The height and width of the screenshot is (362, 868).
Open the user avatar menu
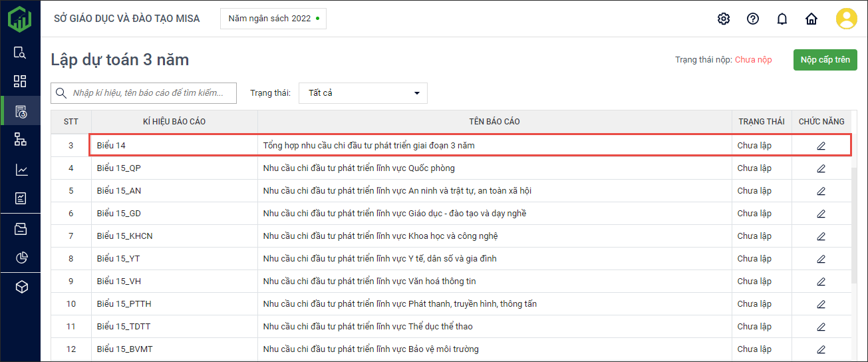pyautogui.click(x=846, y=19)
